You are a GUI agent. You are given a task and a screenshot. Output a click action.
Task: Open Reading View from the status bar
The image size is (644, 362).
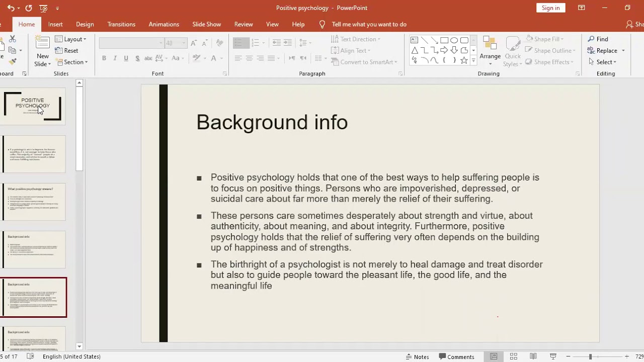click(533, 356)
